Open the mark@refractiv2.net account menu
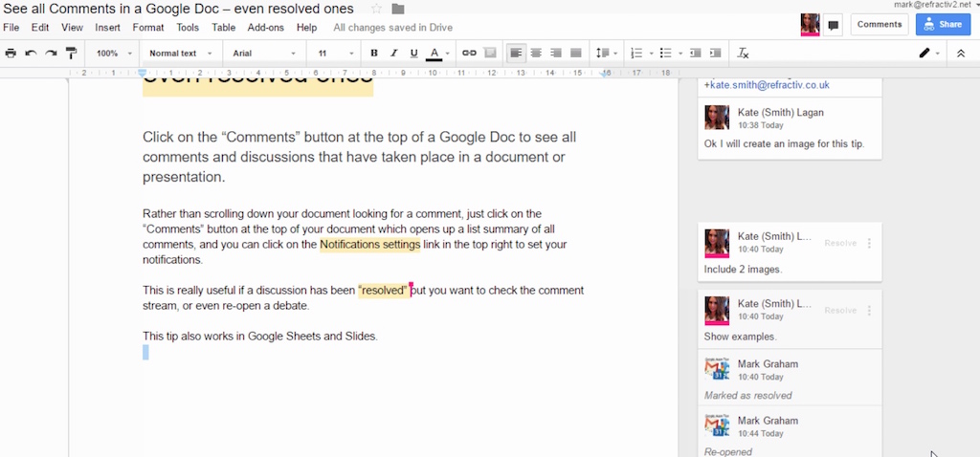This screenshot has height=457, width=980. [x=936, y=5]
